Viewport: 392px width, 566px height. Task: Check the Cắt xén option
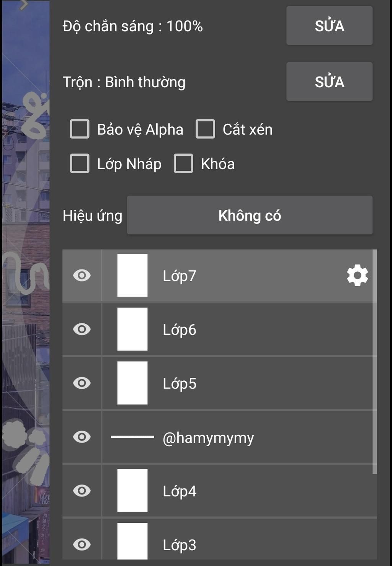(205, 129)
